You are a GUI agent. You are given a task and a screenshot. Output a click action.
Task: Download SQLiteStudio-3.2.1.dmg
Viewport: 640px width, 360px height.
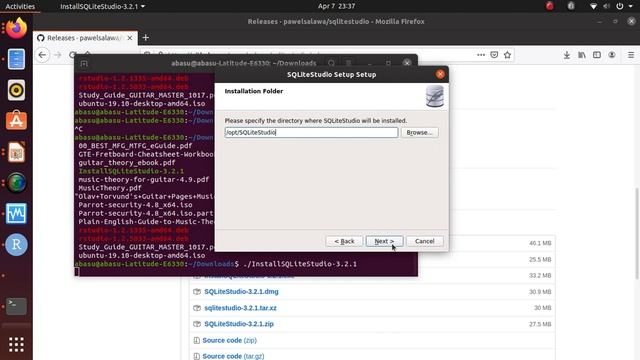(241, 291)
